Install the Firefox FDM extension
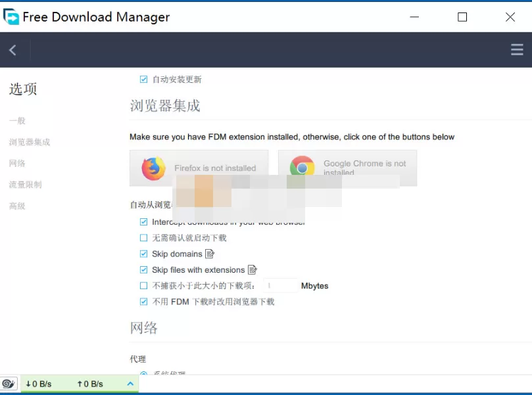The image size is (532, 395). click(199, 168)
